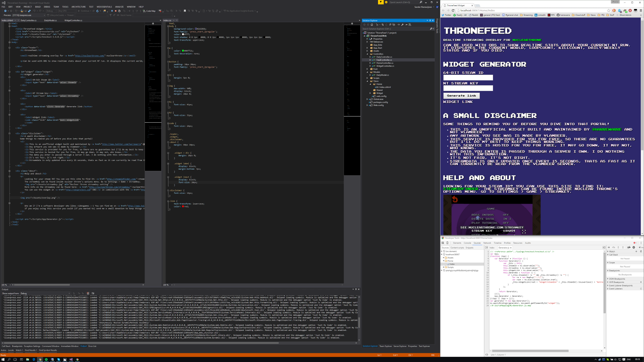Screen dimensions: 644x362
Task: Pause debugging in the Visual Studio toolbar
Action: point(112,11)
